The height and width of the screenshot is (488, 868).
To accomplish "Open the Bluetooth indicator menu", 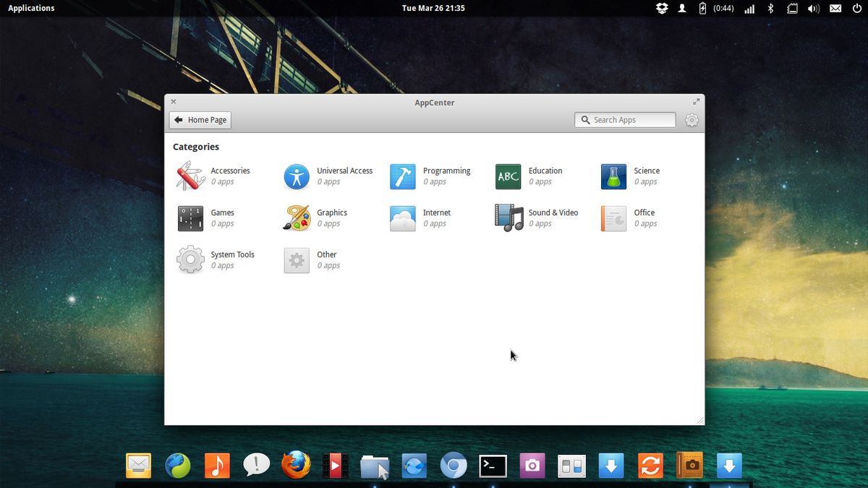I will tap(770, 8).
